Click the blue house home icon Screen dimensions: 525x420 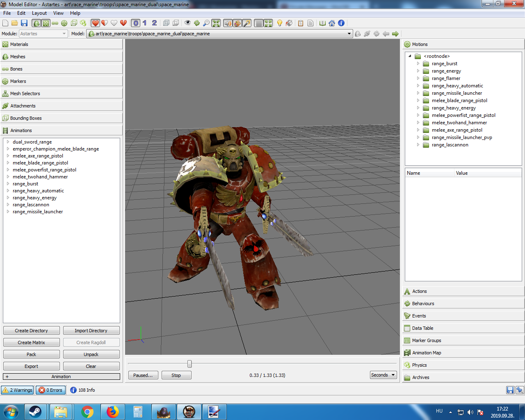click(332, 23)
